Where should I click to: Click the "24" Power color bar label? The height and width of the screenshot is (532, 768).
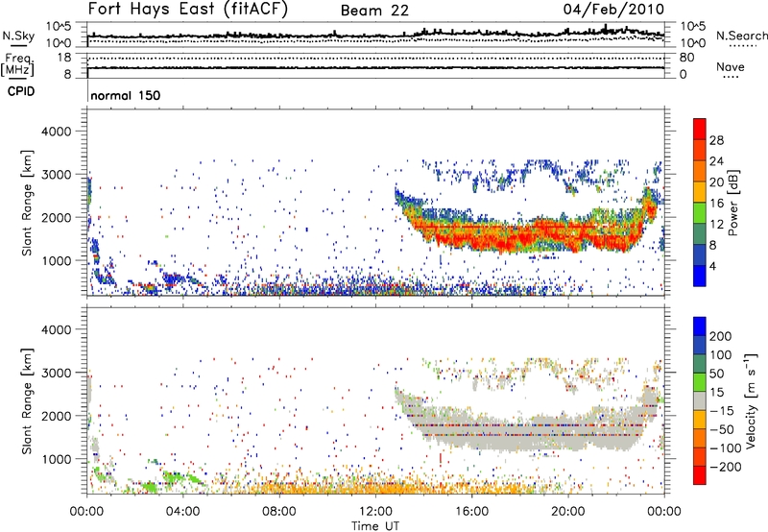[716, 161]
